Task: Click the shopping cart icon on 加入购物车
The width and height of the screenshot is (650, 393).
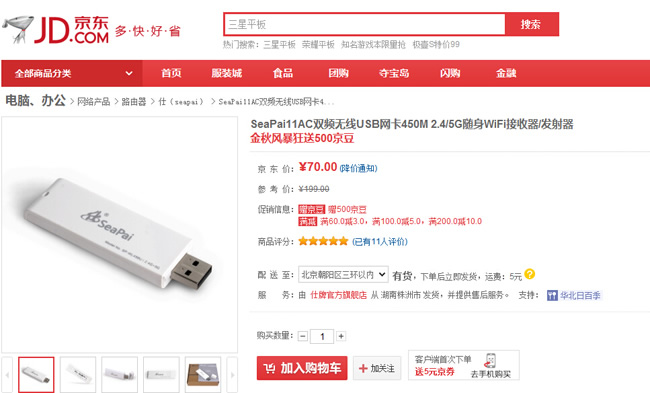Action: [x=269, y=368]
